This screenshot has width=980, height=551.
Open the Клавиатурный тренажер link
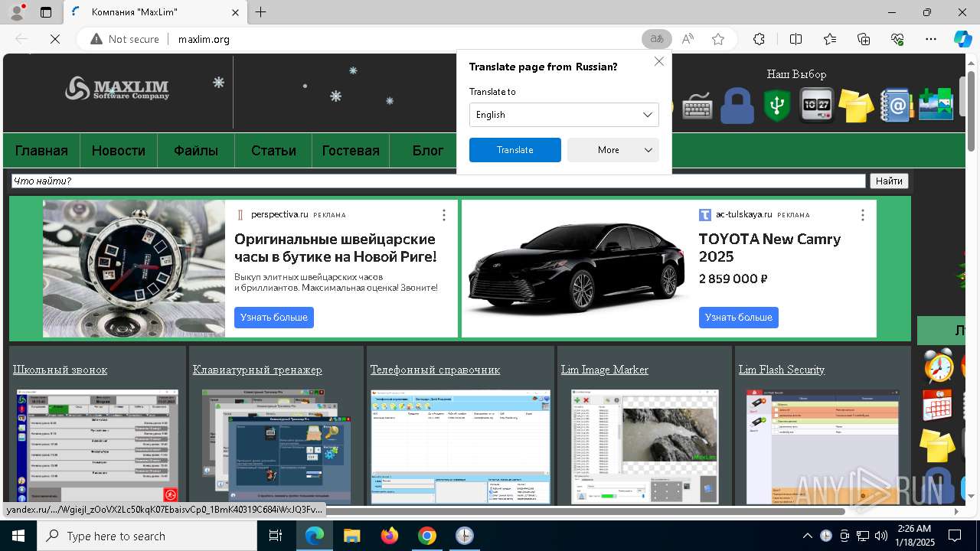(257, 370)
